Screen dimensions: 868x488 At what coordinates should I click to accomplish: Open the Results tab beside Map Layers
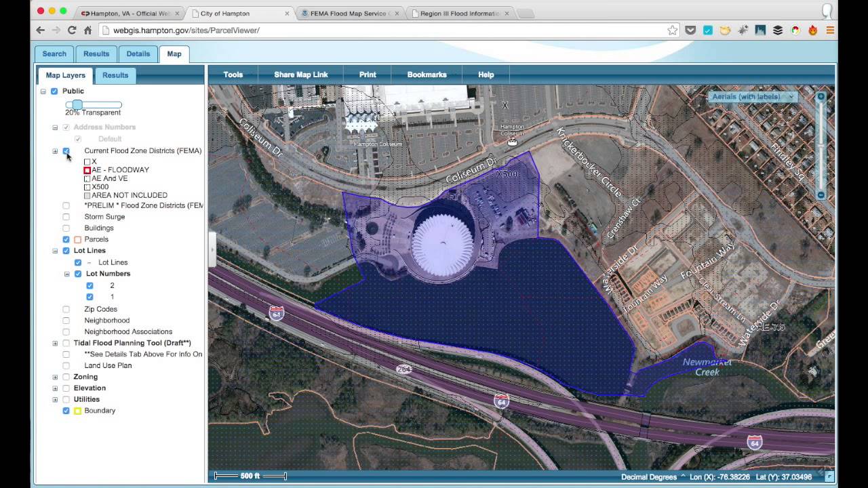pos(115,75)
